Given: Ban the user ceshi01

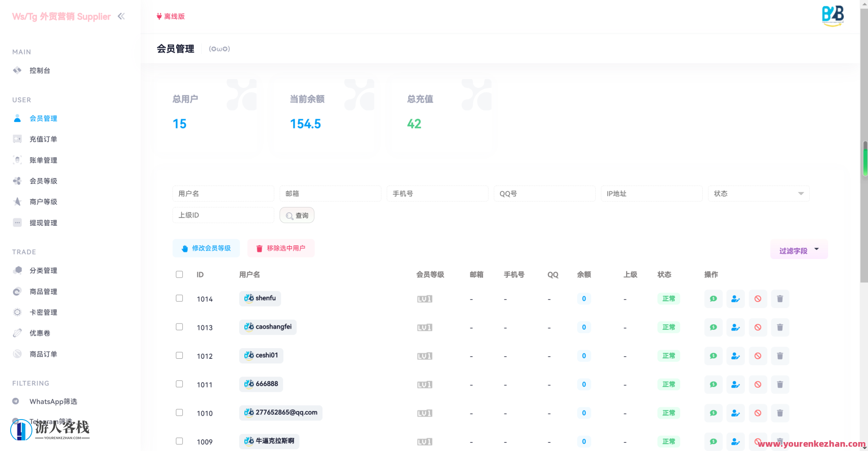Looking at the screenshot, I should [x=758, y=356].
